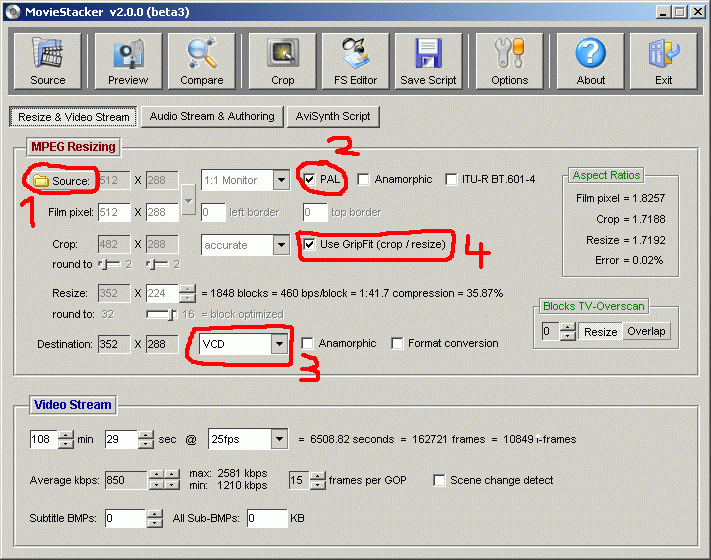Open the Source toolbar button

[48, 61]
